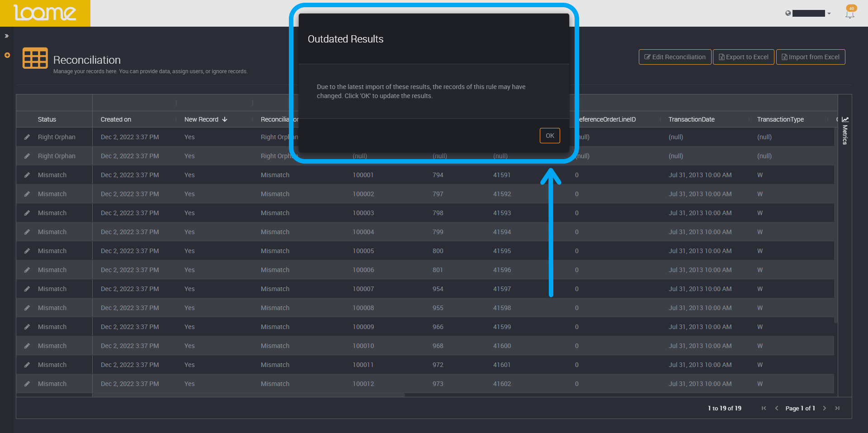
Task: Select cell with value 41597
Action: pos(502,289)
